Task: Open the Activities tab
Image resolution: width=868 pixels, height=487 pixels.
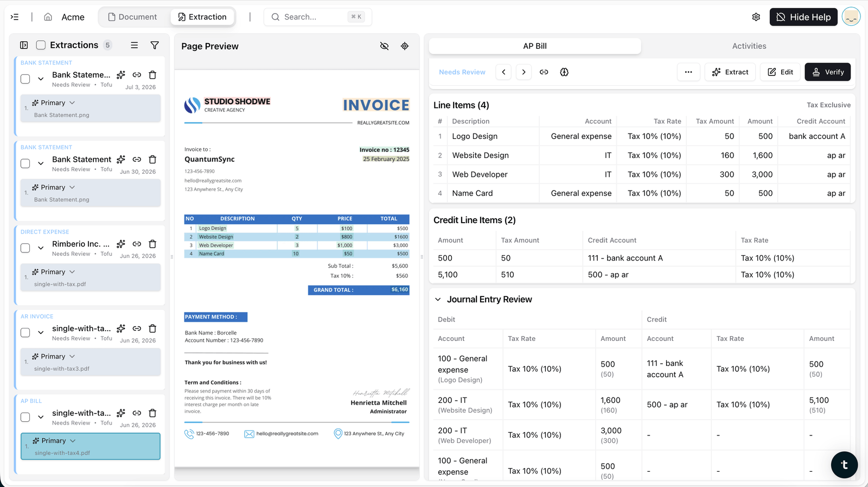Action: coord(749,46)
